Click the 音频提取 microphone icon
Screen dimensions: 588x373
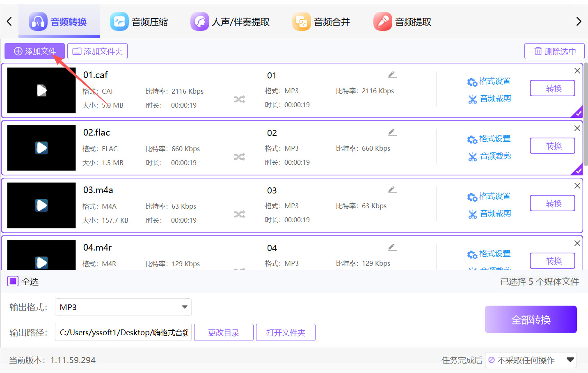pos(382,21)
